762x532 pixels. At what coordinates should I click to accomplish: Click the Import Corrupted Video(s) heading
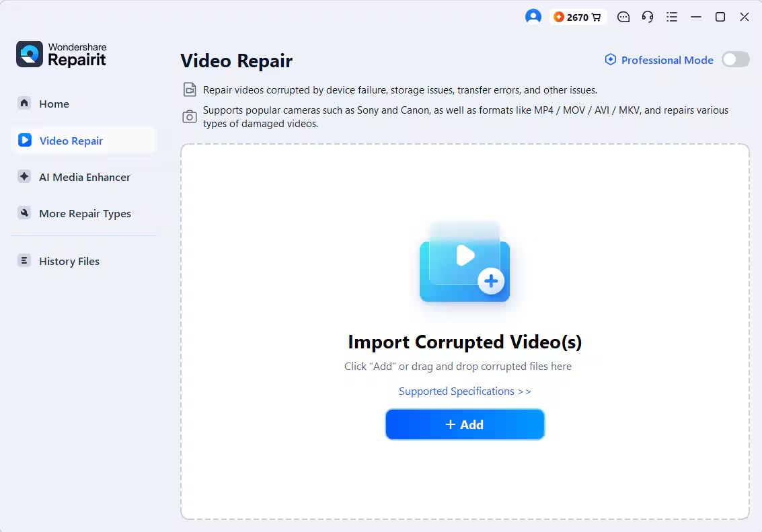click(465, 342)
